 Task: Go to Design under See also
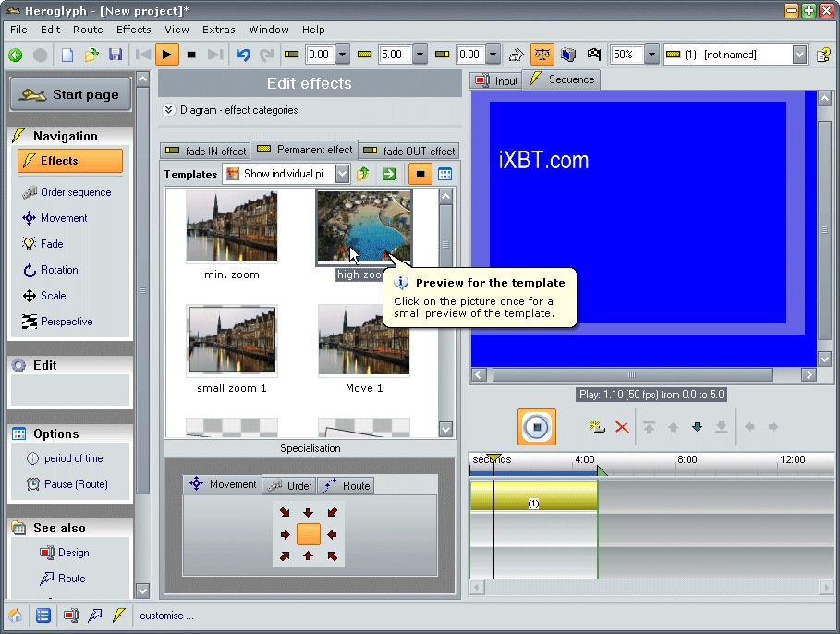[65, 553]
